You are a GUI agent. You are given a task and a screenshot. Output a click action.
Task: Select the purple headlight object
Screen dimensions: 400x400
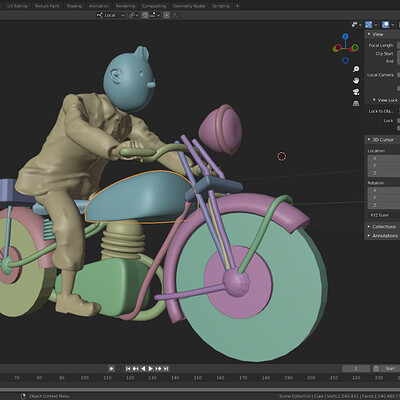click(220, 129)
